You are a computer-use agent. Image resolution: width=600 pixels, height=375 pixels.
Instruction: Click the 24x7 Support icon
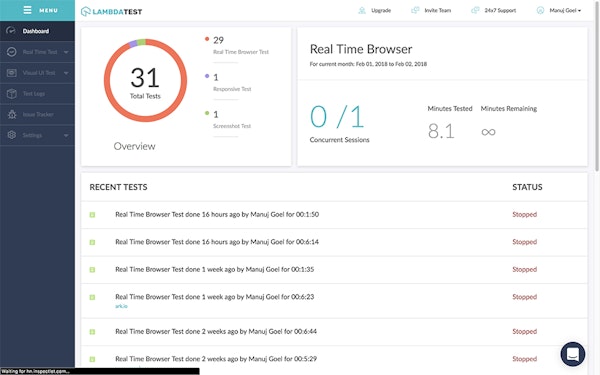point(475,10)
